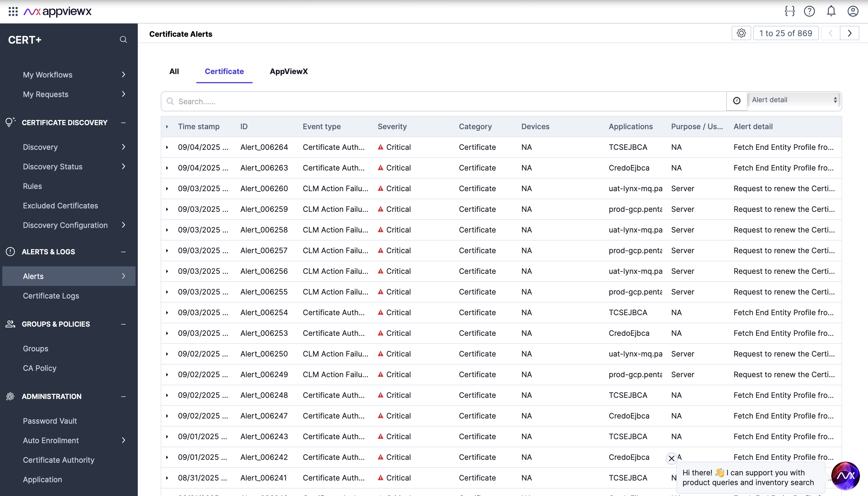
Task: Switch to the AppViewX tab
Action: click(288, 71)
